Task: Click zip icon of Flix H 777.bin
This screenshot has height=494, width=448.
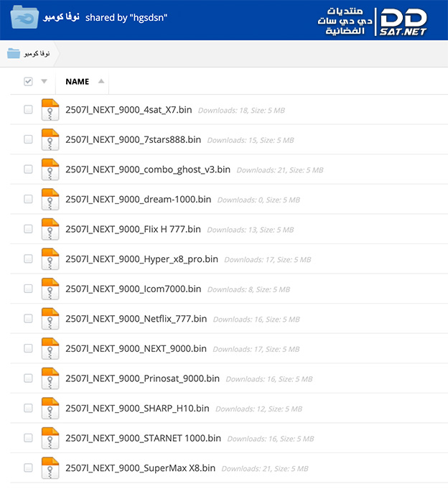Action: (x=49, y=229)
